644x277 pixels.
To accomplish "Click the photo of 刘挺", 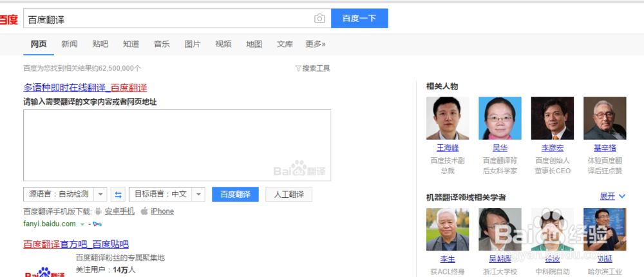I will click(605, 229).
